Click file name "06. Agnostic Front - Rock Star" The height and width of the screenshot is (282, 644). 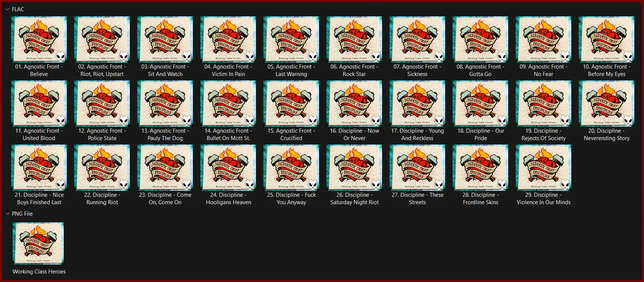(354, 70)
